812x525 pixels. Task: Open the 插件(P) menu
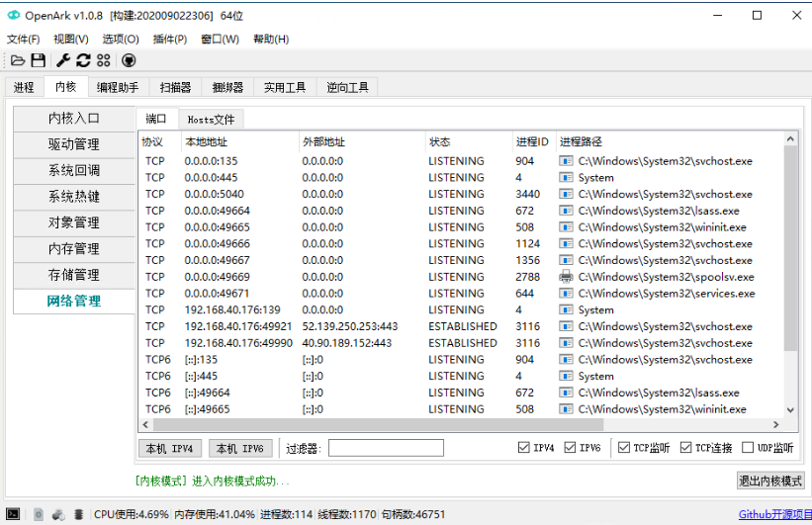pyautogui.click(x=169, y=40)
